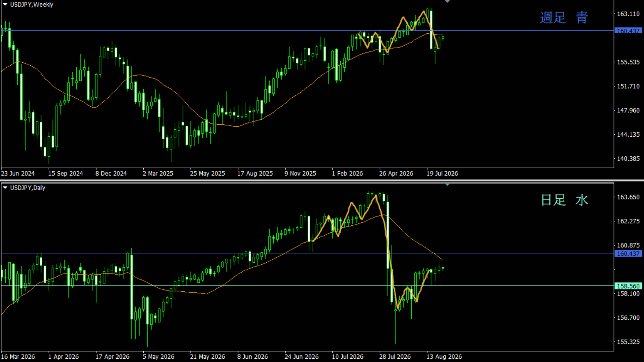Click the USDJPY,Weekly chart title text

coord(32,5)
